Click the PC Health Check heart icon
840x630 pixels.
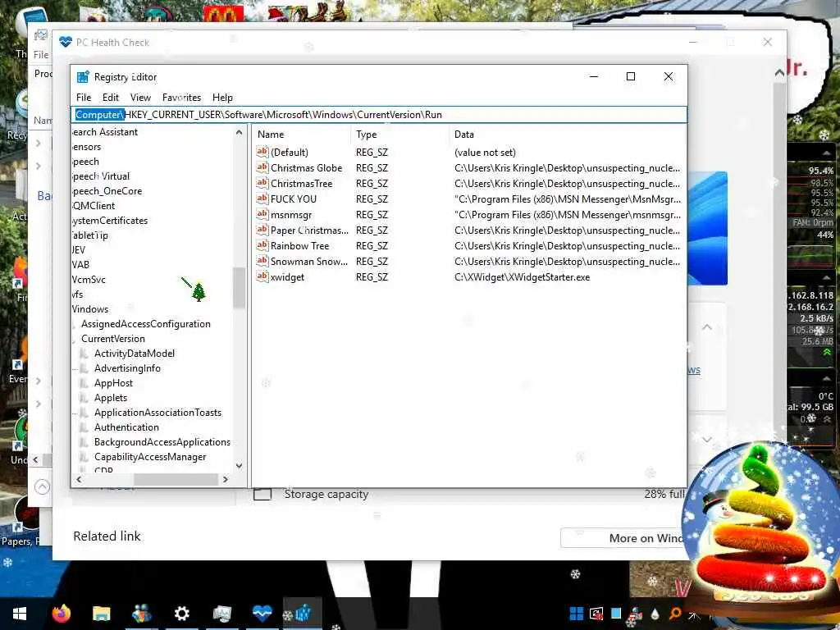(x=66, y=42)
